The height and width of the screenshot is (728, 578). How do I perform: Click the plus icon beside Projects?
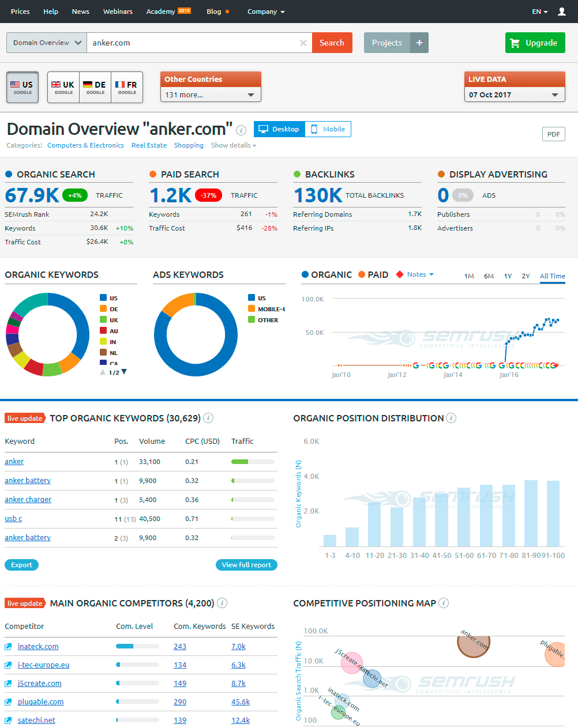(x=419, y=43)
